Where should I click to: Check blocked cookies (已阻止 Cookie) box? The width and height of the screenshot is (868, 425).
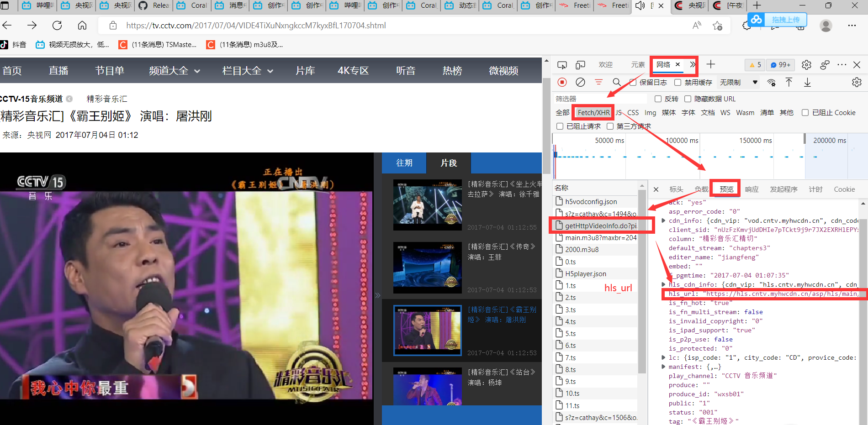pyautogui.click(x=805, y=113)
